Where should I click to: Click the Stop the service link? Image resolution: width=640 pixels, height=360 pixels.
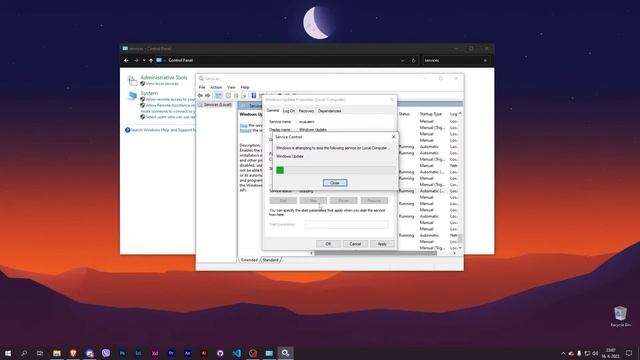click(243, 125)
